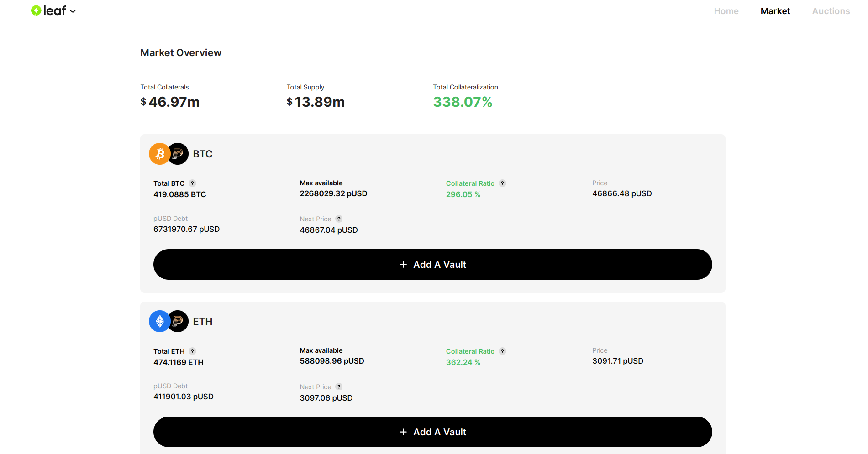Click the orange Bitcoin coin icon
Viewport: 868px width, 454px height.
[158, 154]
